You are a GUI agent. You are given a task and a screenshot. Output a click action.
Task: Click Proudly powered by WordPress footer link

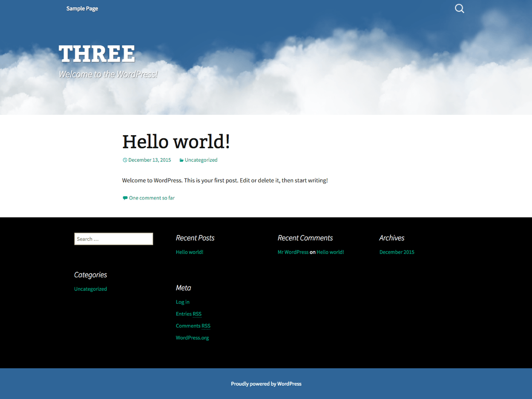pos(266,384)
